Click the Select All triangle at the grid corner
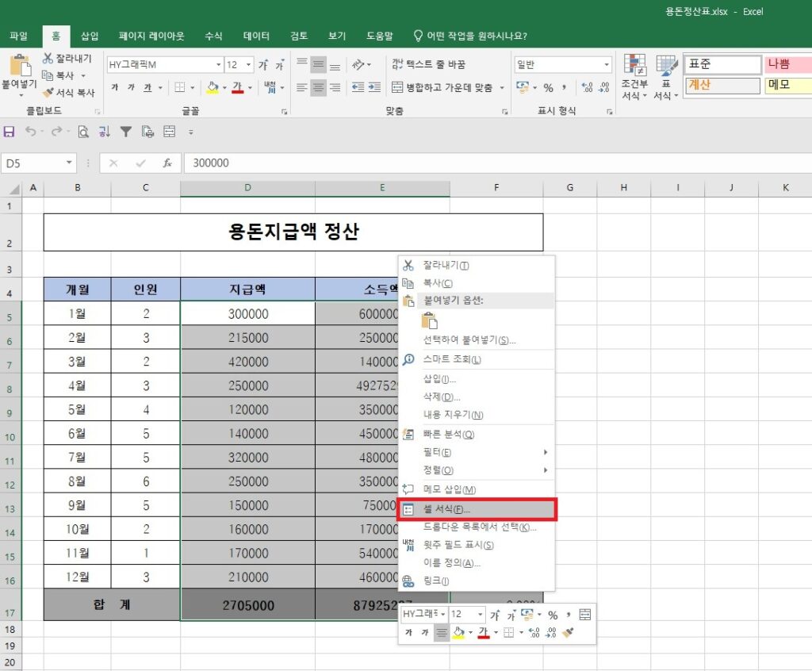The height and width of the screenshot is (671, 812). click(14, 189)
